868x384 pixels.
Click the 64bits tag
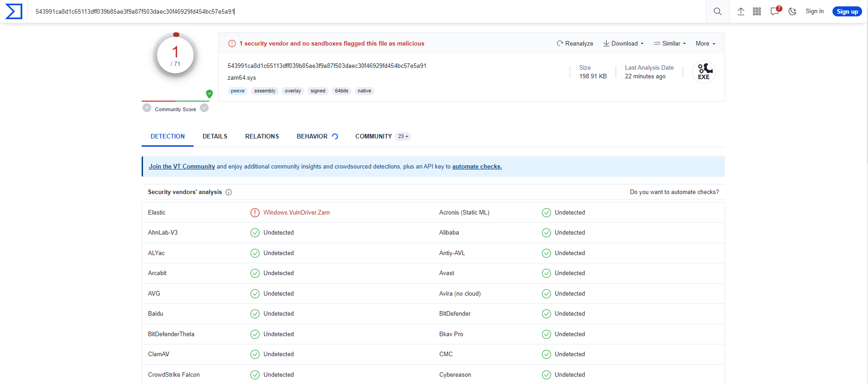coord(342,91)
